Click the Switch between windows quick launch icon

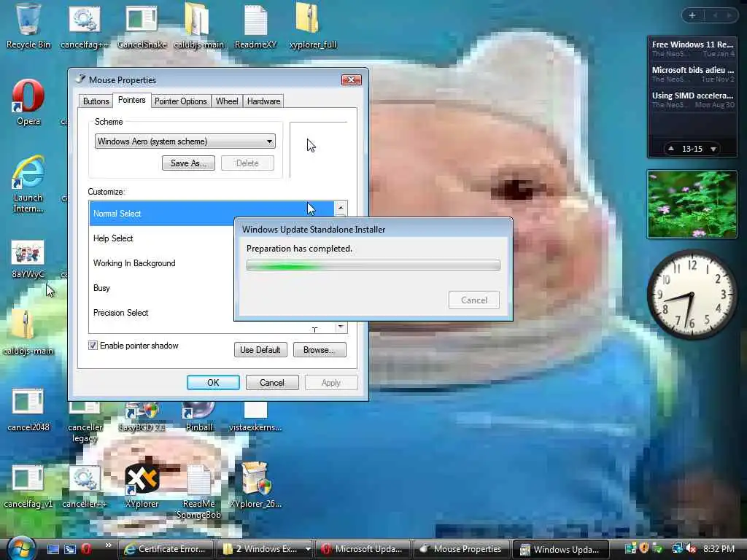[x=70, y=549]
